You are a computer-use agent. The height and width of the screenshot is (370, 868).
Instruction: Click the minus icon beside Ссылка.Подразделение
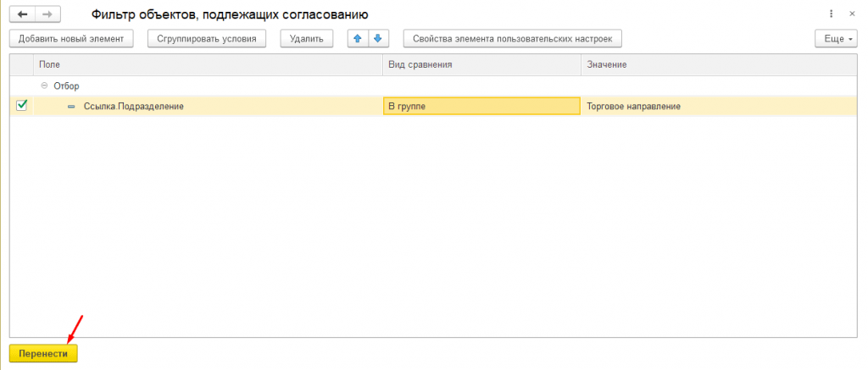[71, 107]
